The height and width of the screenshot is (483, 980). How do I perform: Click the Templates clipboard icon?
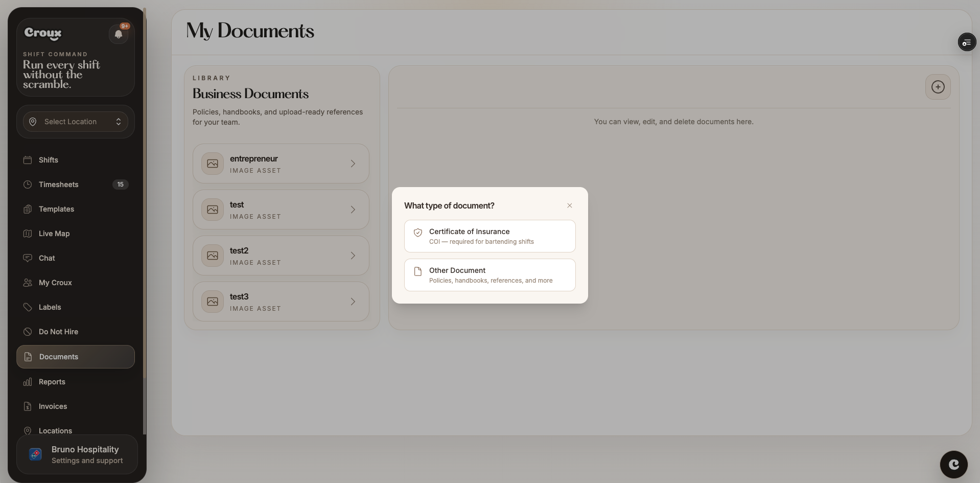(x=28, y=209)
